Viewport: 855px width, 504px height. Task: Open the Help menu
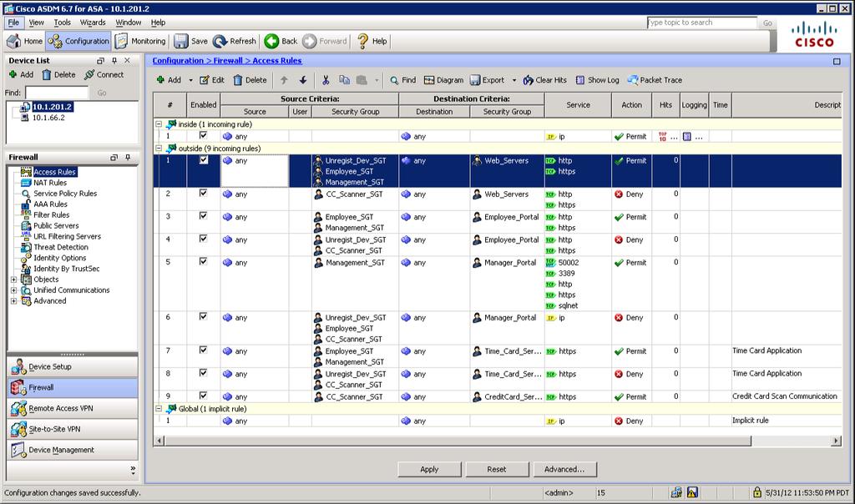158,23
